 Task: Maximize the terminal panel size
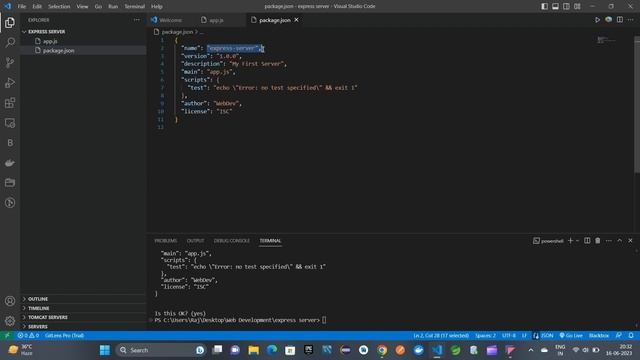(x=620, y=241)
